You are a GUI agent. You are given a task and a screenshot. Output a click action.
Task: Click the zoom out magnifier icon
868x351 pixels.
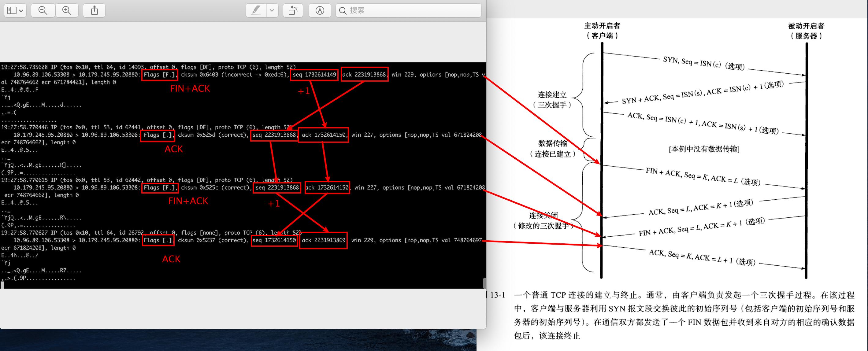coord(43,10)
